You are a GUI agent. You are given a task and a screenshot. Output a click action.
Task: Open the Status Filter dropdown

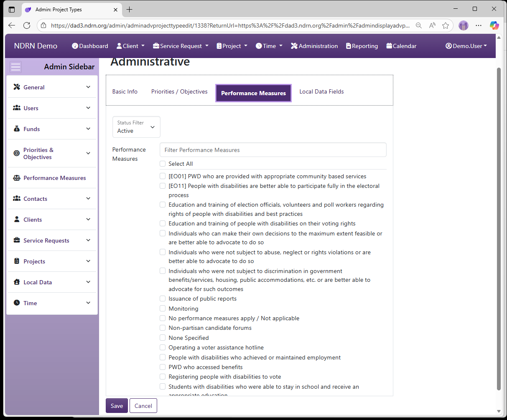[136, 127]
